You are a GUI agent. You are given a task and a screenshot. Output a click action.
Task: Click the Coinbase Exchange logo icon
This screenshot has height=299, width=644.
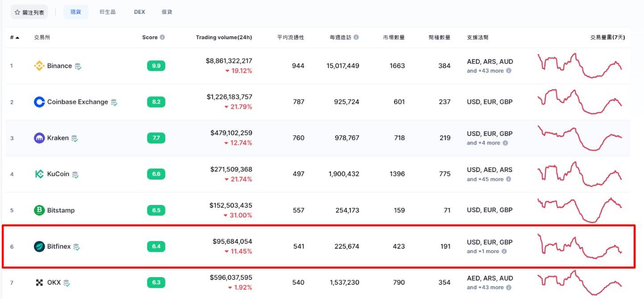(39, 102)
